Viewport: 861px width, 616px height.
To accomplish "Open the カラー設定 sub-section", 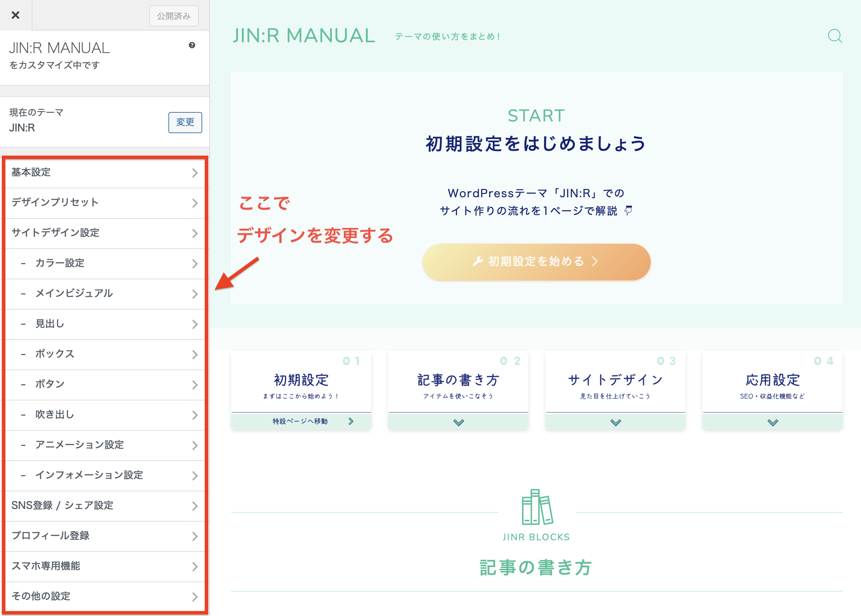I will coord(105,263).
